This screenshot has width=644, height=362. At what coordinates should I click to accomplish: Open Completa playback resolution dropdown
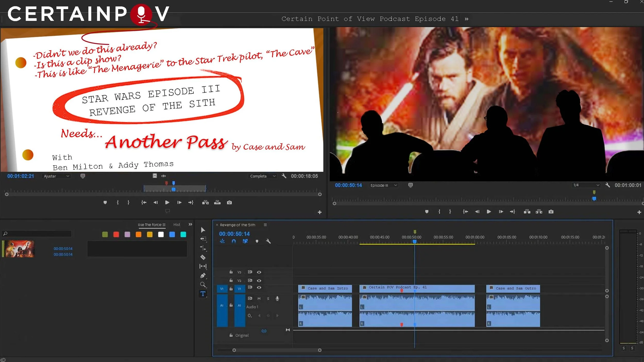pyautogui.click(x=262, y=176)
